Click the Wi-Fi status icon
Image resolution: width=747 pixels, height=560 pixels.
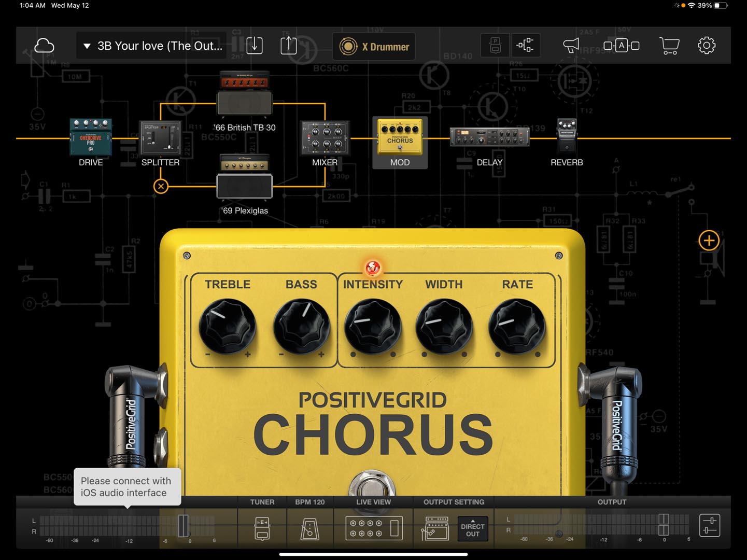click(x=691, y=5)
